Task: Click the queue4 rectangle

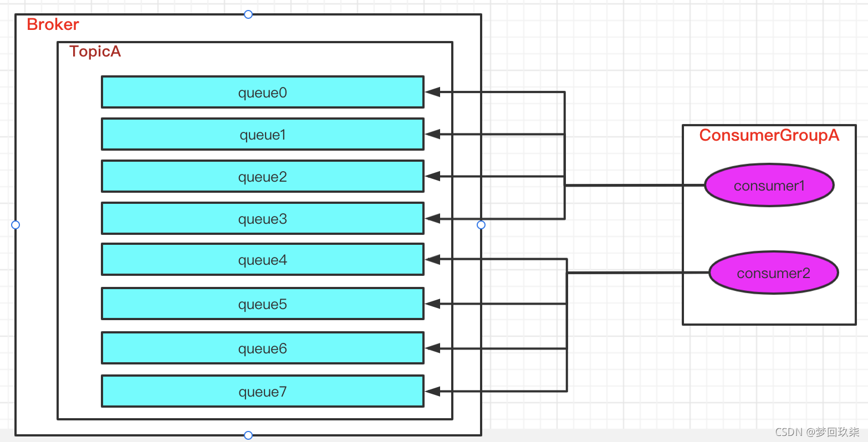Action: coord(262,259)
